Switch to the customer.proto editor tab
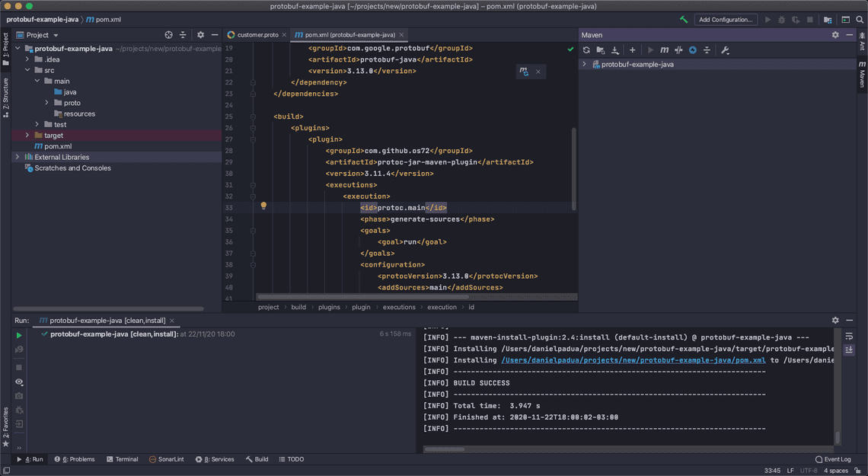The image size is (868, 476). (257, 35)
